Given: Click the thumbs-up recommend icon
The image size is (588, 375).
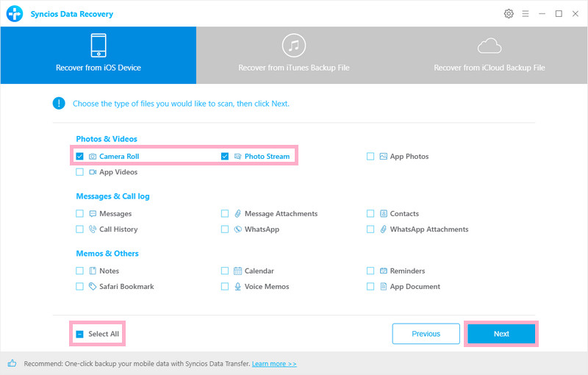Looking at the screenshot, I should point(12,363).
